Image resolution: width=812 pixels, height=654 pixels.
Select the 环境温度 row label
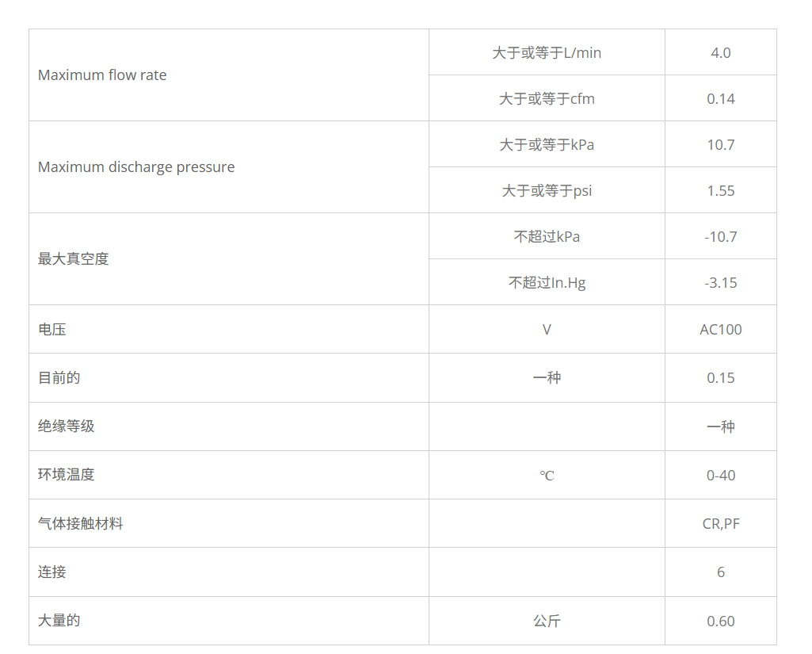[x=67, y=475]
